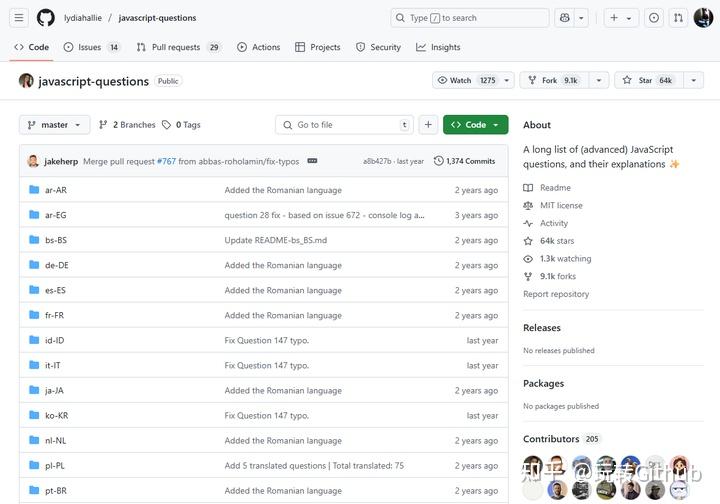
Task: Click the Go to file search field
Action: (345, 125)
